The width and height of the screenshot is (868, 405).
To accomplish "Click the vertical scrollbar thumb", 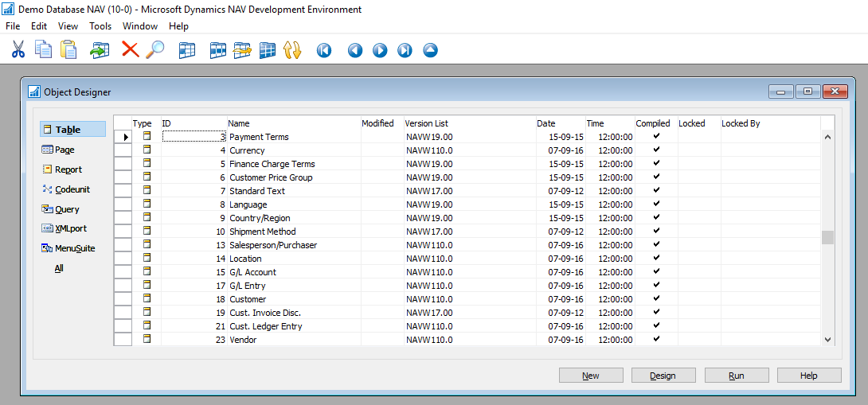I will [827, 237].
